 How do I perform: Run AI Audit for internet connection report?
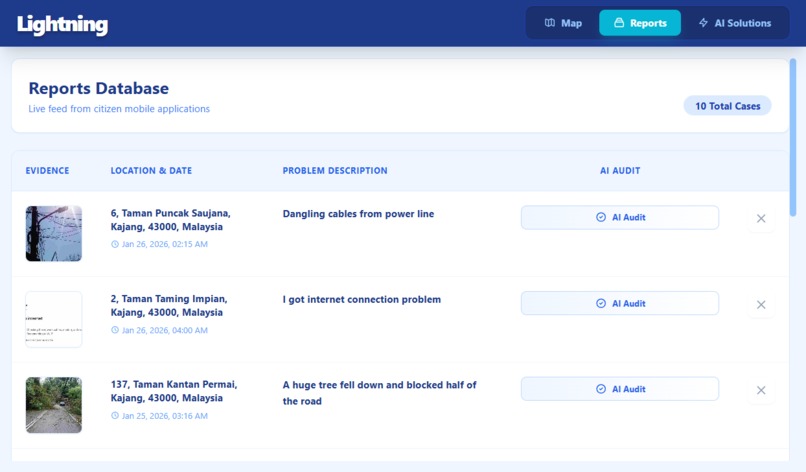[620, 303]
